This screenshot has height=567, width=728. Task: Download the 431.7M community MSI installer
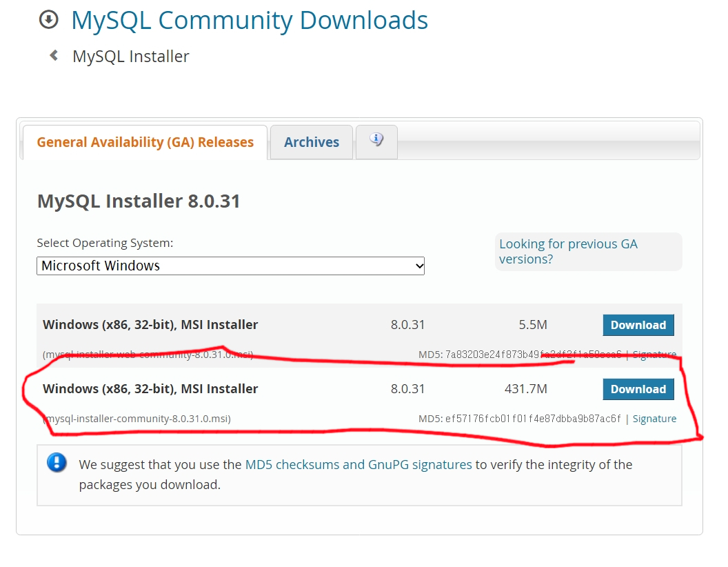pyautogui.click(x=638, y=389)
